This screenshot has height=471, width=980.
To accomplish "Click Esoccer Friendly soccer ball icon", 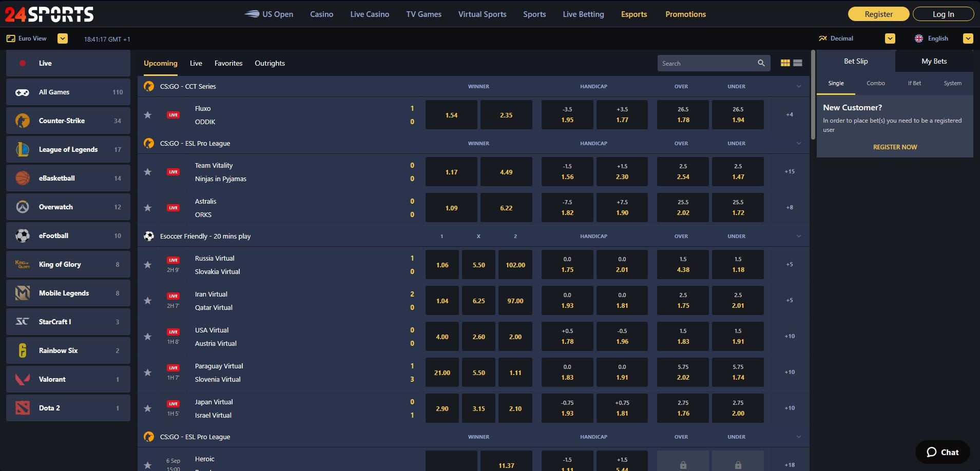I will coord(149,236).
